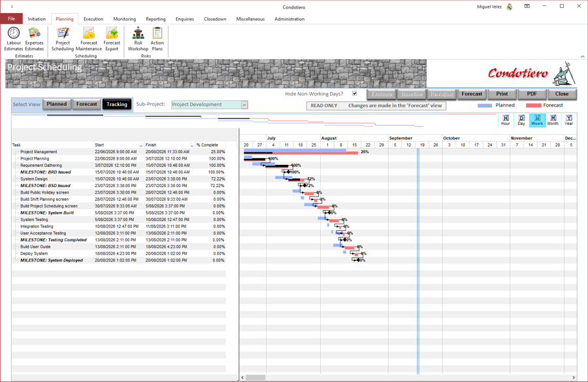The width and height of the screenshot is (588, 382).
Task: Click the System Testing task name
Action: click(34, 220)
